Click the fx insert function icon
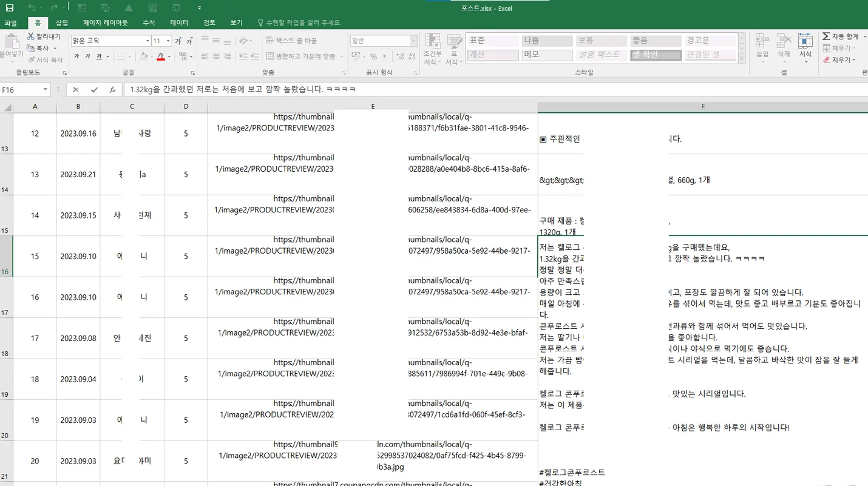This screenshot has height=486, width=868. [112, 89]
